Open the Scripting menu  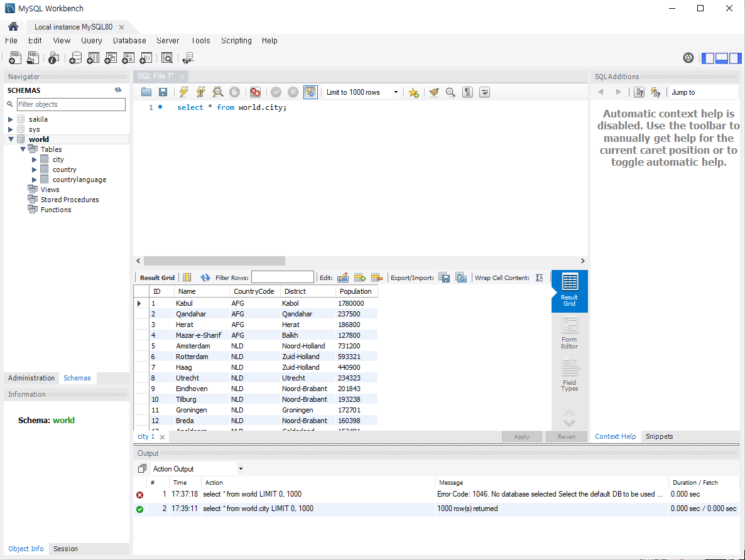[x=236, y=40]
